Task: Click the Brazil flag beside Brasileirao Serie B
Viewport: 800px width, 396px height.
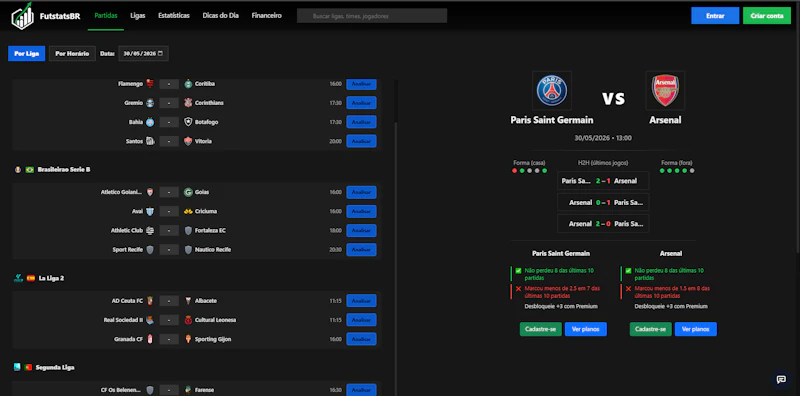Action: (x=30, y=169)
